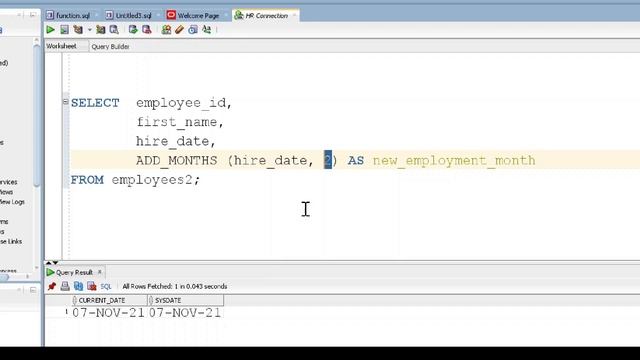Click the Welcome Page red Oracle icon
The height and width of the screenshot is (360, 640).
(x=171, y=15)
